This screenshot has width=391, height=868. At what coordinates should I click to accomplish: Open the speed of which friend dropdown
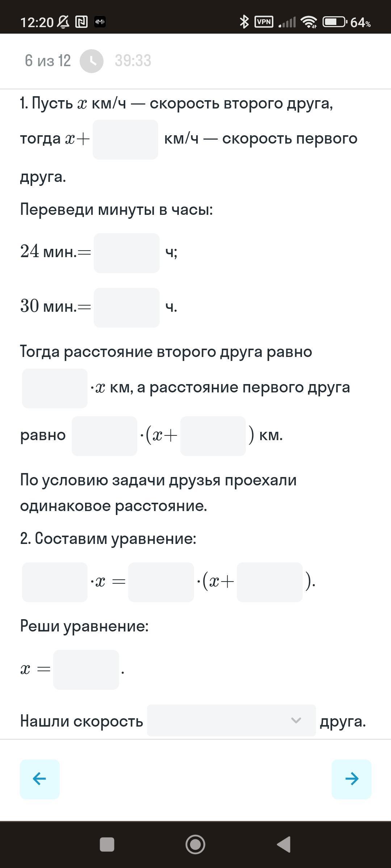[x=231, y=720]
